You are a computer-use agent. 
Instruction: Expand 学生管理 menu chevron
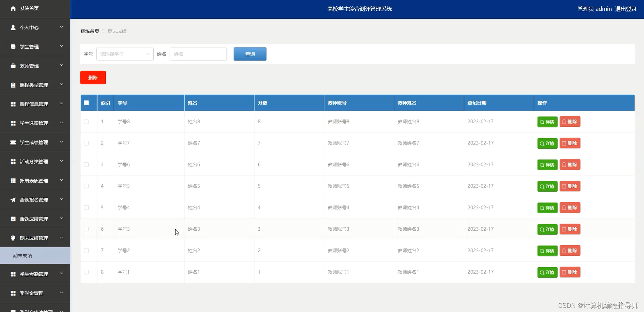[62, 46]
